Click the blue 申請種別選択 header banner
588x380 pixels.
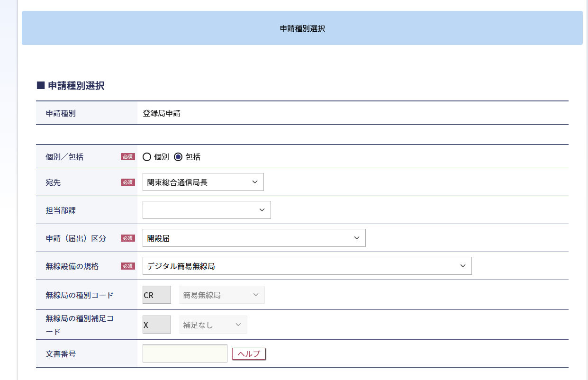[x=302, y=28]
